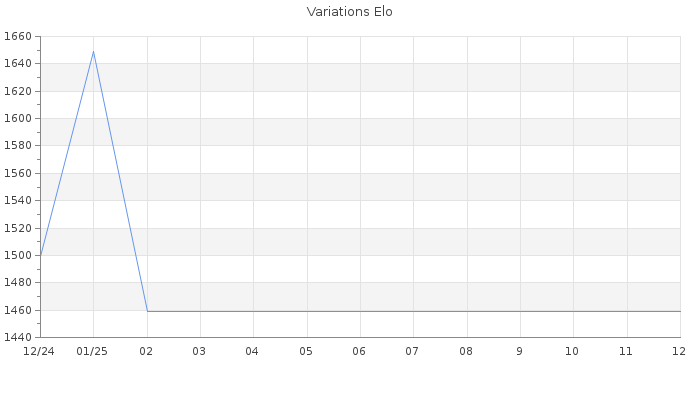This screenshot has width=700, height=400.
Task: Click the 9 month label on the x-axis
Action: 519,351
